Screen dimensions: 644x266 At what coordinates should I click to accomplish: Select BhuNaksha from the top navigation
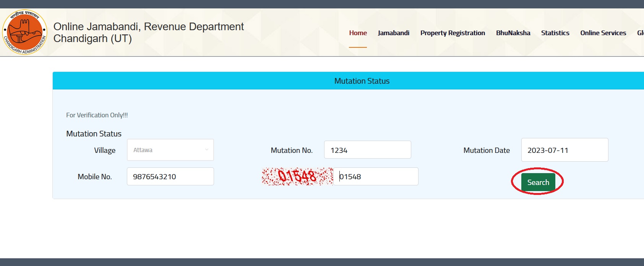513,33
